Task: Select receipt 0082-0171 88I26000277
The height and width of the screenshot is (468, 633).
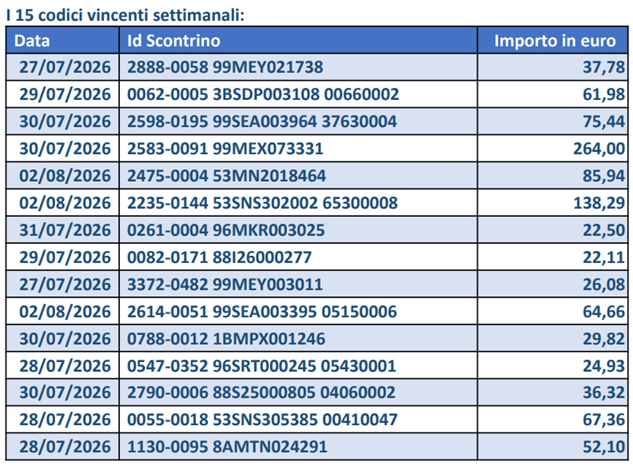Action: [x=219, y=257]
